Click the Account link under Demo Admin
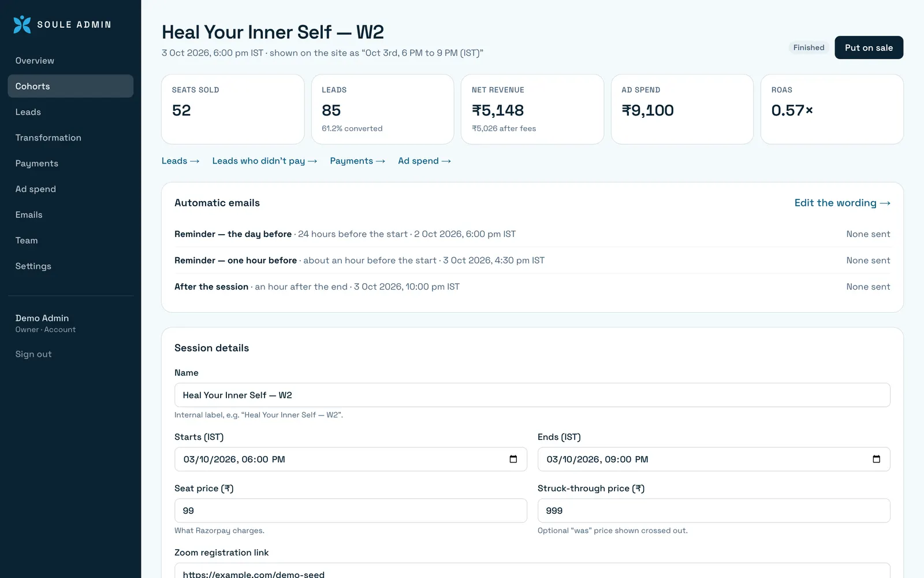The image size is (924, 578). 59,329
